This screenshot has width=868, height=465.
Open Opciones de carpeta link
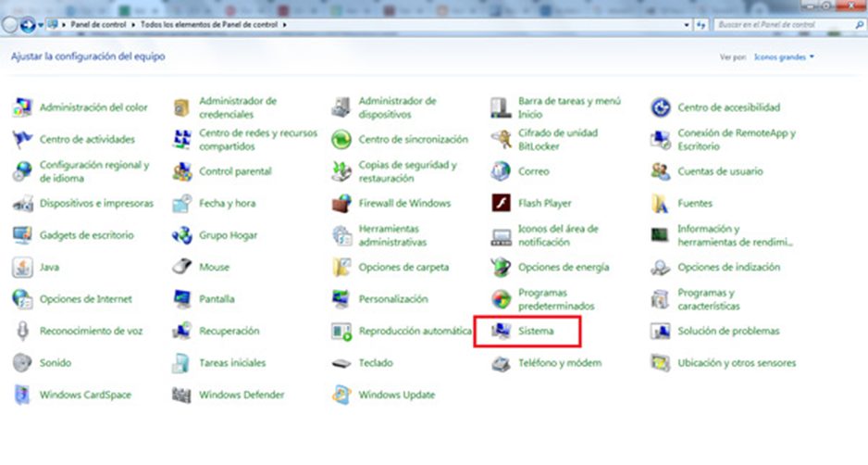(403, 267)
